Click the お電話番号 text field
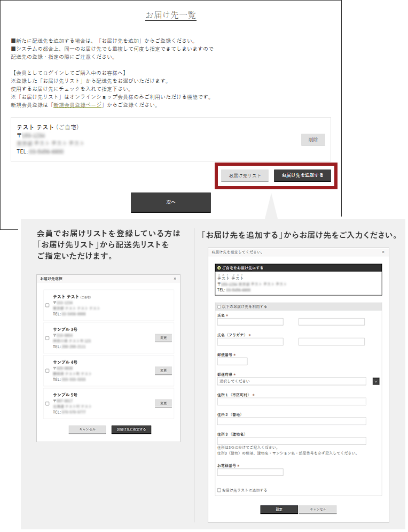This screenshot has height=532, width=408. coord(250,472)
